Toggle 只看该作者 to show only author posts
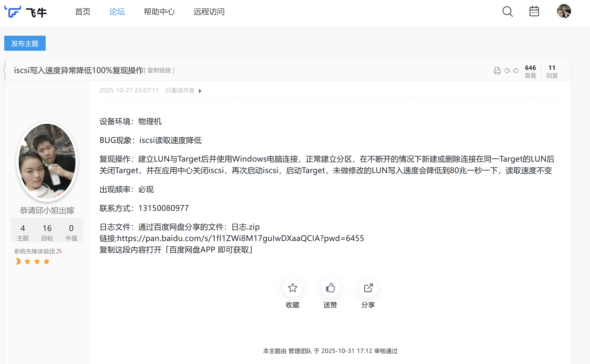Image resolution: width=590 pixels, height=364 pixels. click(x=180, y=90)
